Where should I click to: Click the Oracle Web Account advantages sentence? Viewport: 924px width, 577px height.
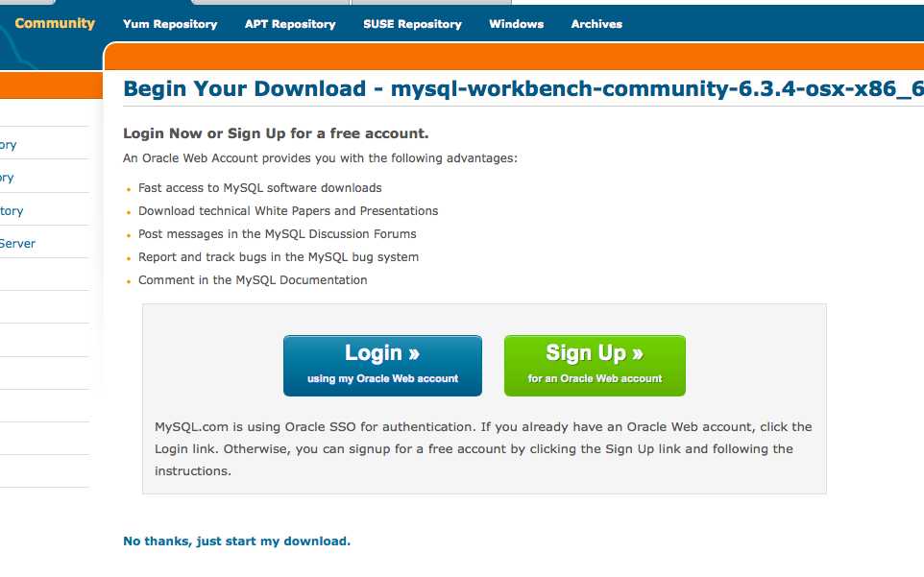pos(320,158)
